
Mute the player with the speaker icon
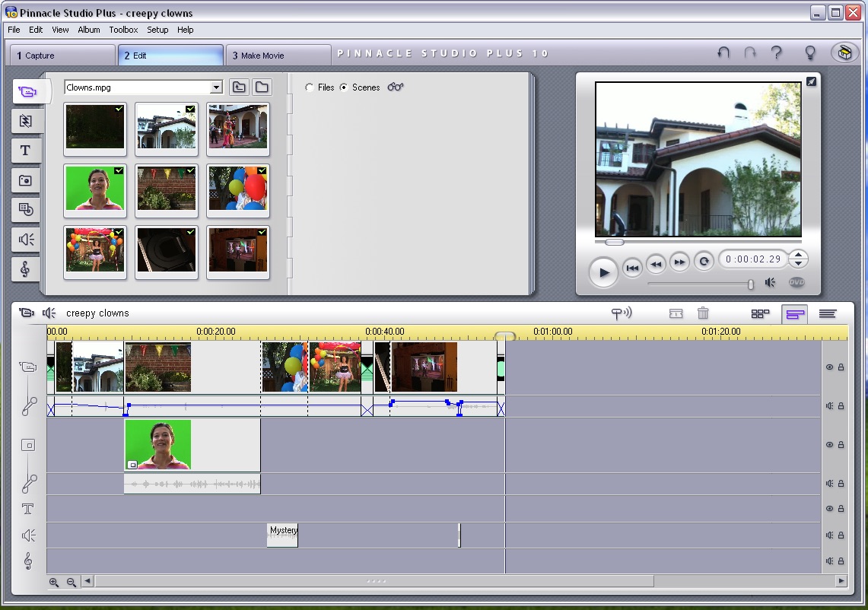pos(770,282)
